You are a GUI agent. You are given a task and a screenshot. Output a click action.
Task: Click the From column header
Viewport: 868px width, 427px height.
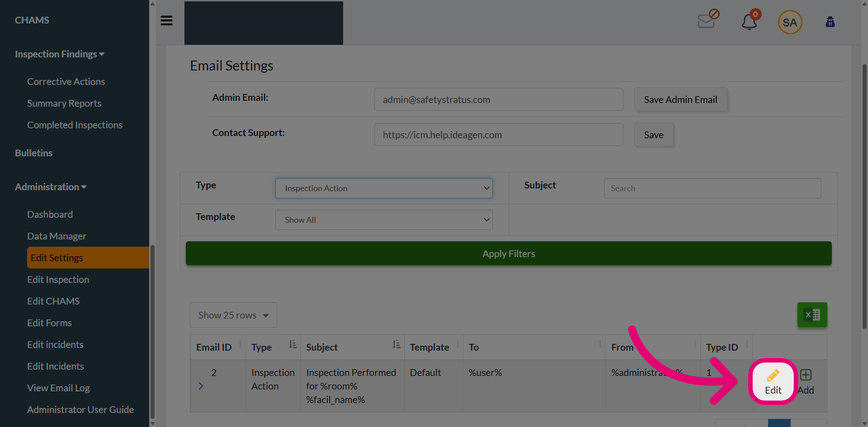tap(653, 347)
